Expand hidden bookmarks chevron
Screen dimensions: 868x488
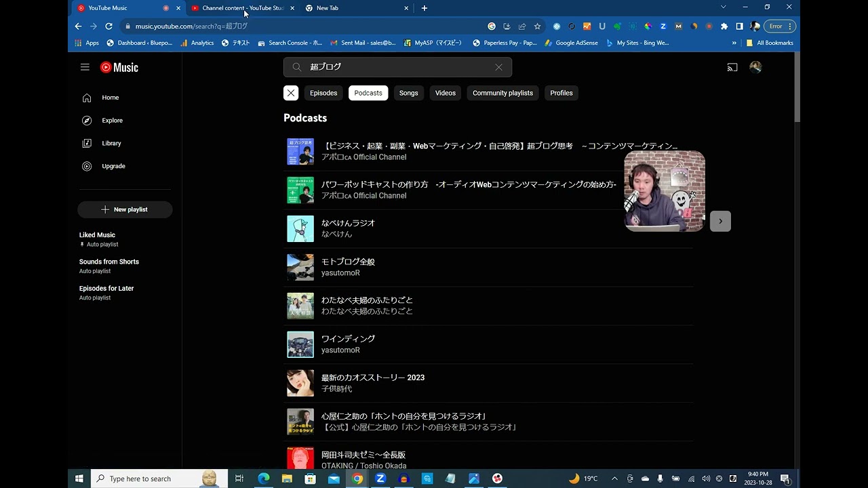734,43
